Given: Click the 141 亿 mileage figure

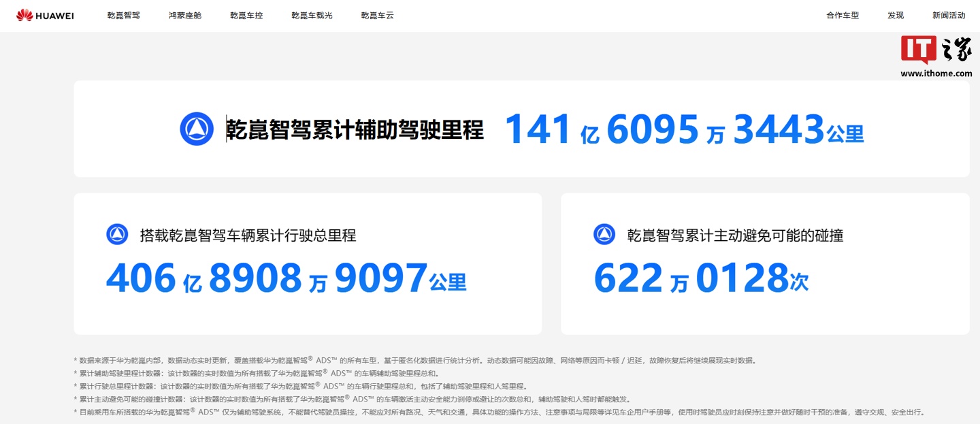Looking at the screenshot, I should click(x=552, y=129).
